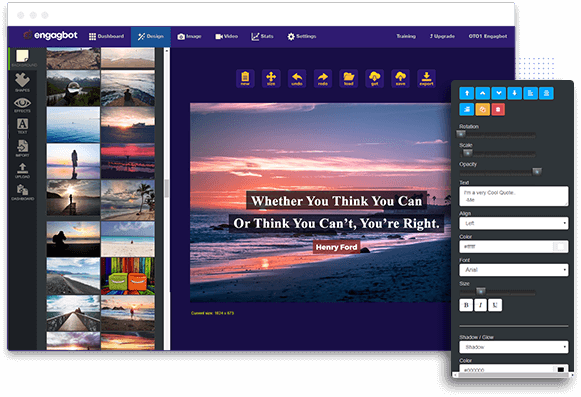Toggle bold text formatting

[466, 305]
